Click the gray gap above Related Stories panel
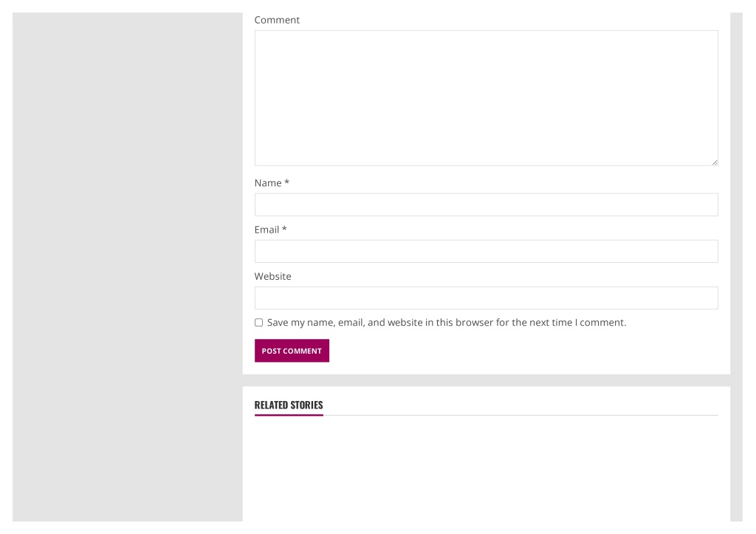 (486, 380)
